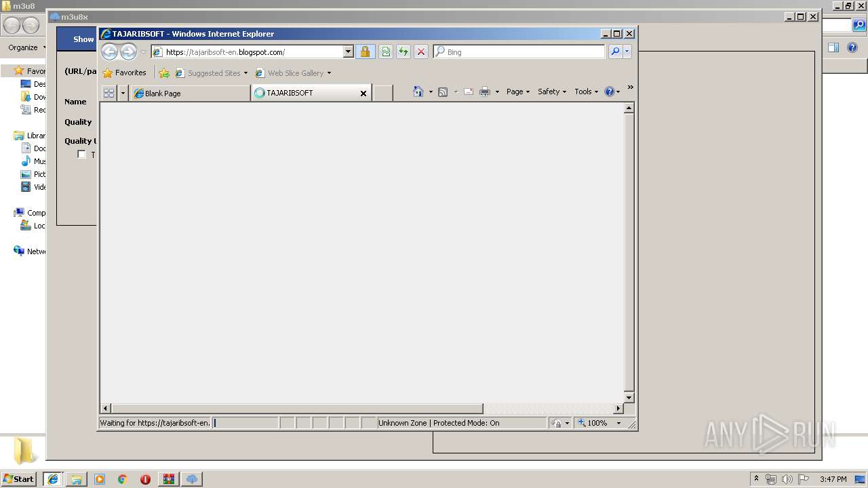This screenshot has width=868, height=488.
Task: Open the Help question mark icon
Action: tap(610, 91)
